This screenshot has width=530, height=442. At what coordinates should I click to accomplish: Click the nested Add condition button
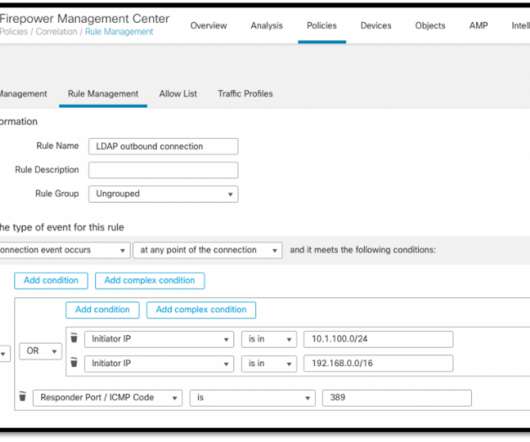click(102, 310)
